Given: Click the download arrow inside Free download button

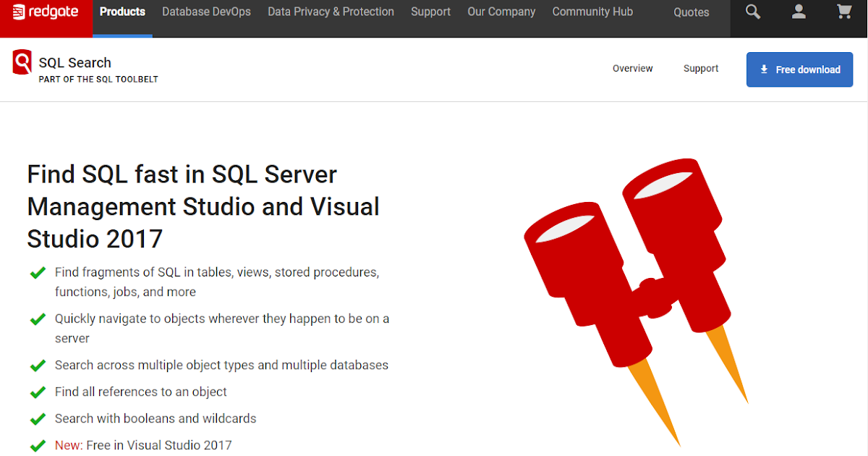Looking at the screenshot, I should (x=764, y=69).
